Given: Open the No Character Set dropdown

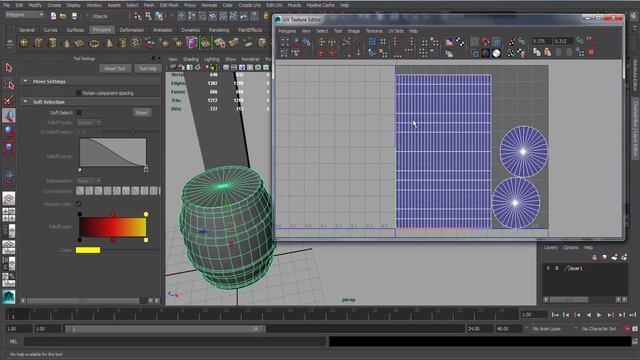Looking at the screenshot, I should [x=598, y=329].
